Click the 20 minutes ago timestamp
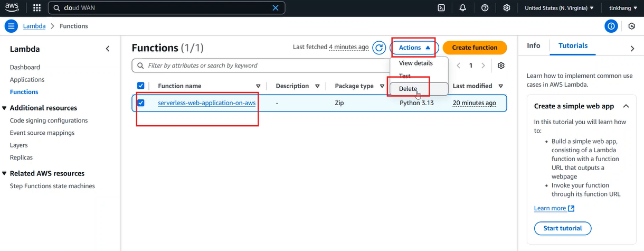 coord(475,103)
